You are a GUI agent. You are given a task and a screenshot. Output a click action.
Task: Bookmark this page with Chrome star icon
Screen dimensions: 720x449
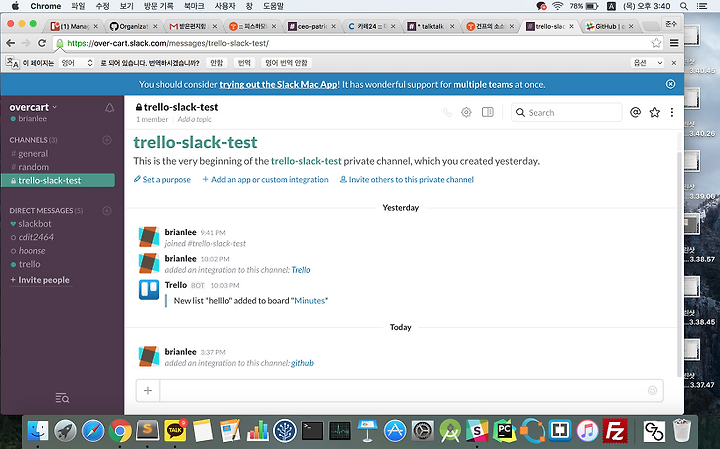click(656, 43)
